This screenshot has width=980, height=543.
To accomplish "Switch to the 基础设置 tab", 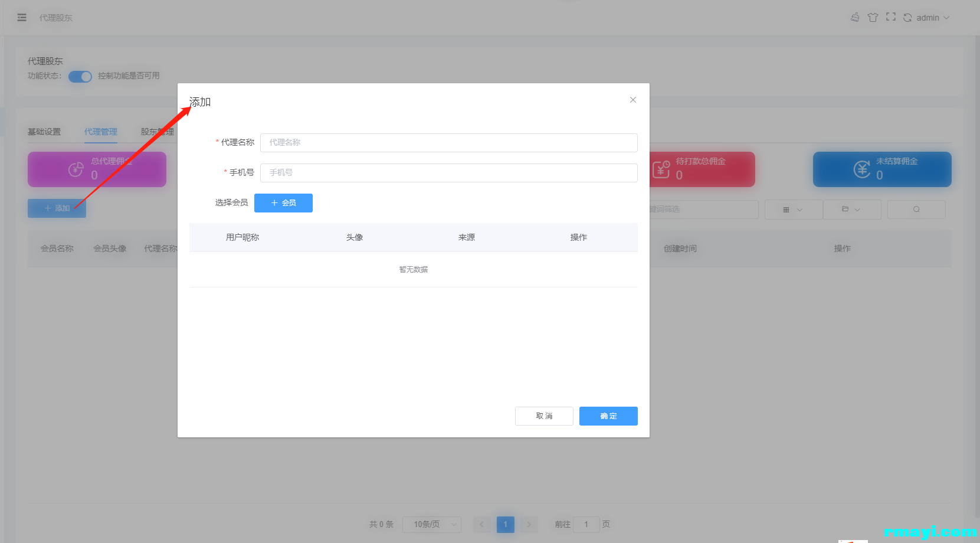I will click(44, 132).
